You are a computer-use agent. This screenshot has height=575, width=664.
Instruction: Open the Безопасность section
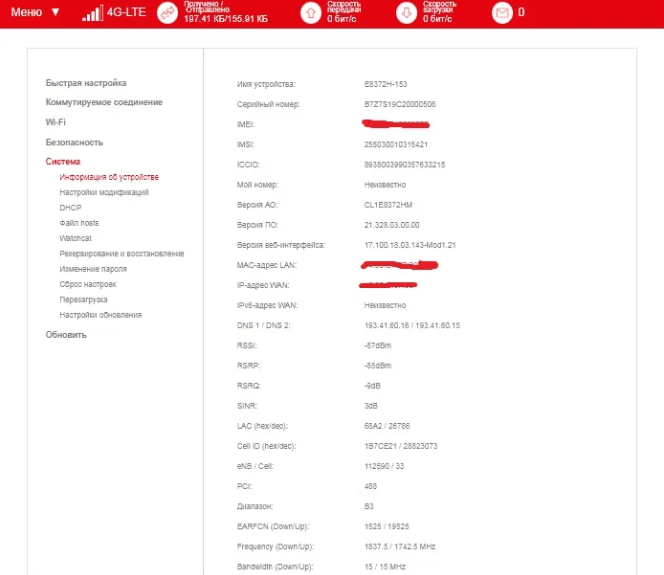point(74,142)
